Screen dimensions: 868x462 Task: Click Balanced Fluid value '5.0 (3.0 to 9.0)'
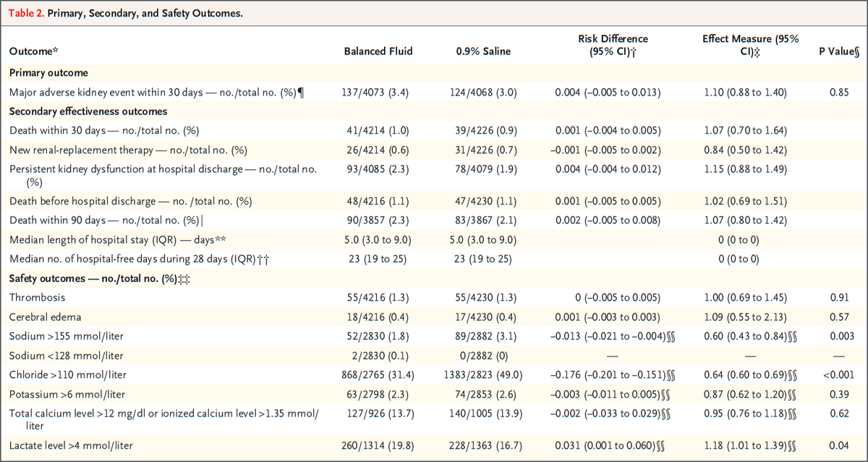coord(376,239)
